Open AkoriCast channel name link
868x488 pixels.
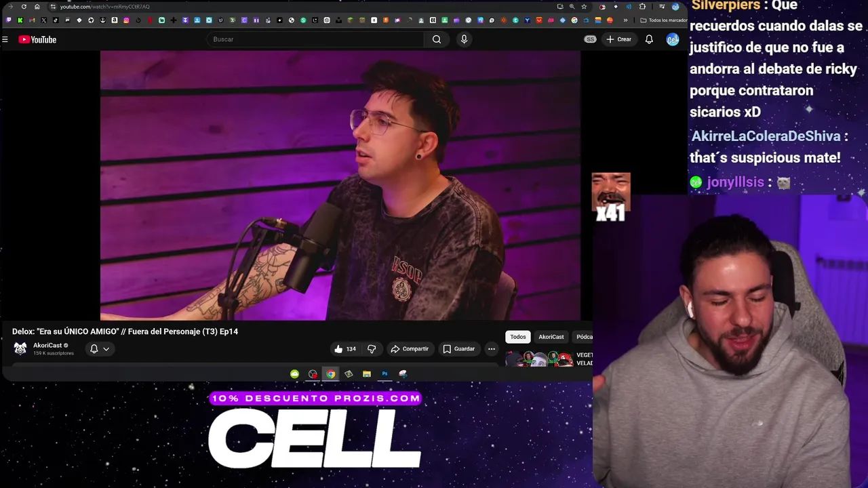(47, 345)
